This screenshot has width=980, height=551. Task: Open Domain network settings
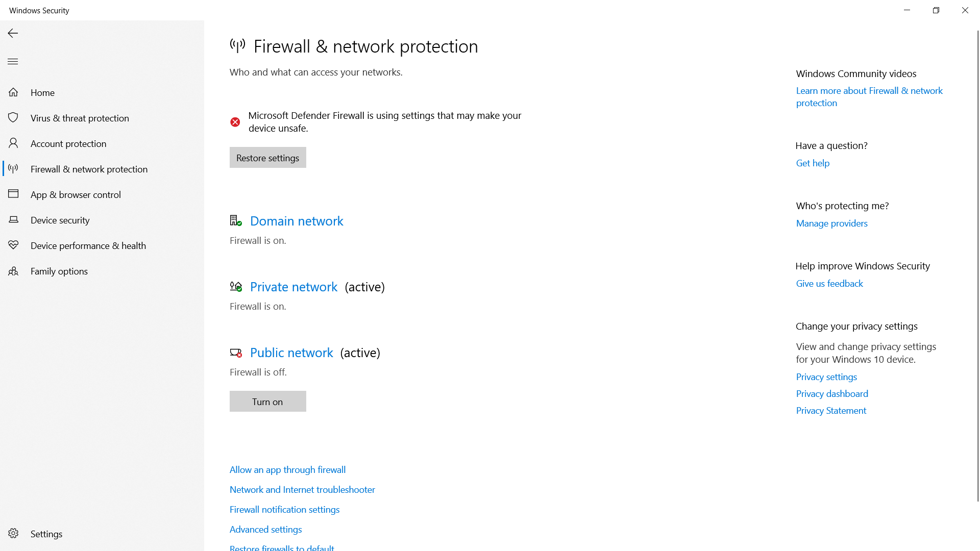click(x=297, y=221)
